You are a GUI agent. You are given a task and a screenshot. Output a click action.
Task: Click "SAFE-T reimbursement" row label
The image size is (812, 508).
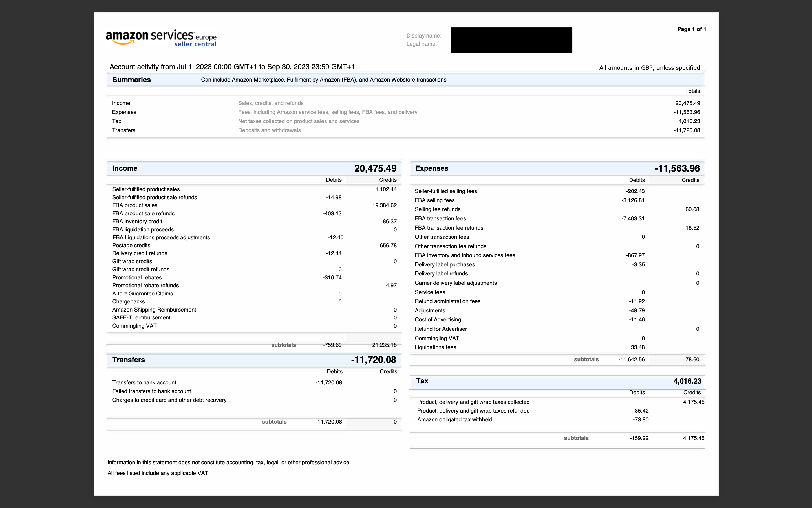pyautogui.click(x=141, y=317)
